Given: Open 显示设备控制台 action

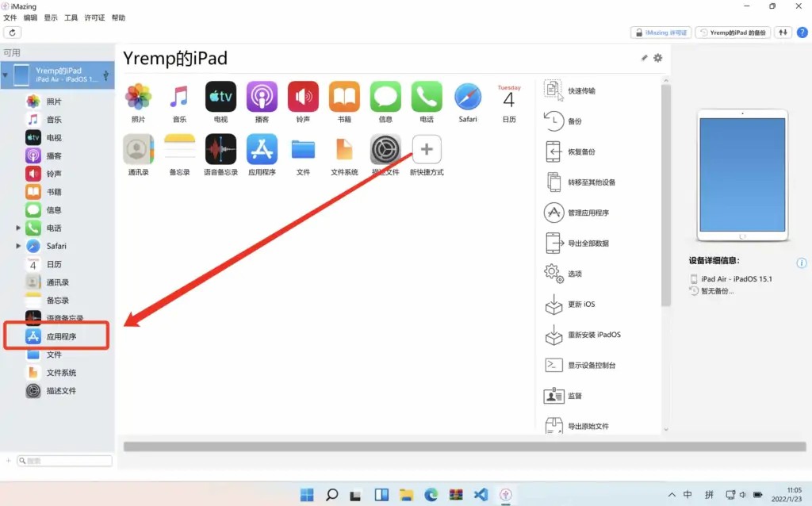Looking at the screenshot, I should 580,365.
